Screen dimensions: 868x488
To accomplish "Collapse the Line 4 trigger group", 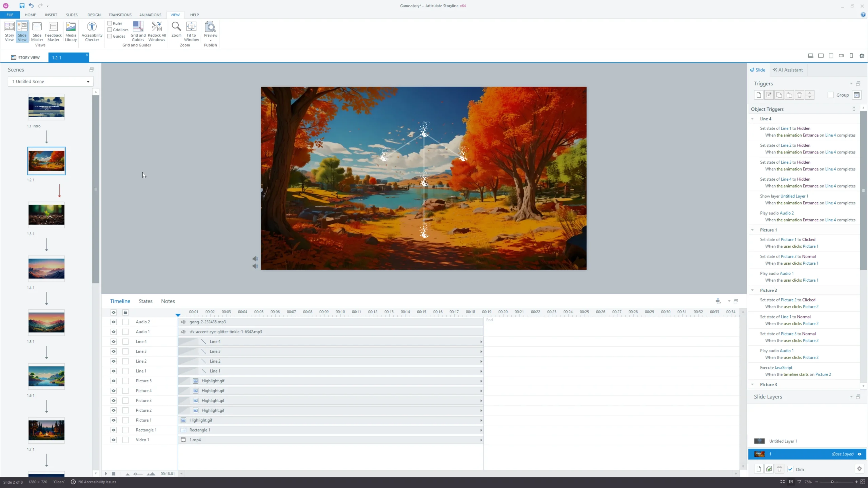I will [752, 119].
